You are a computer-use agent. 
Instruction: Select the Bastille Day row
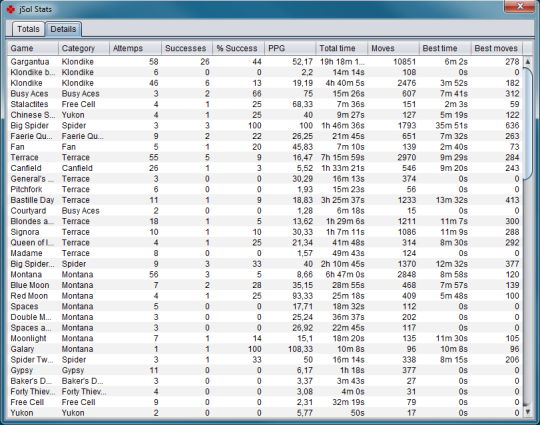click(265, 200)
